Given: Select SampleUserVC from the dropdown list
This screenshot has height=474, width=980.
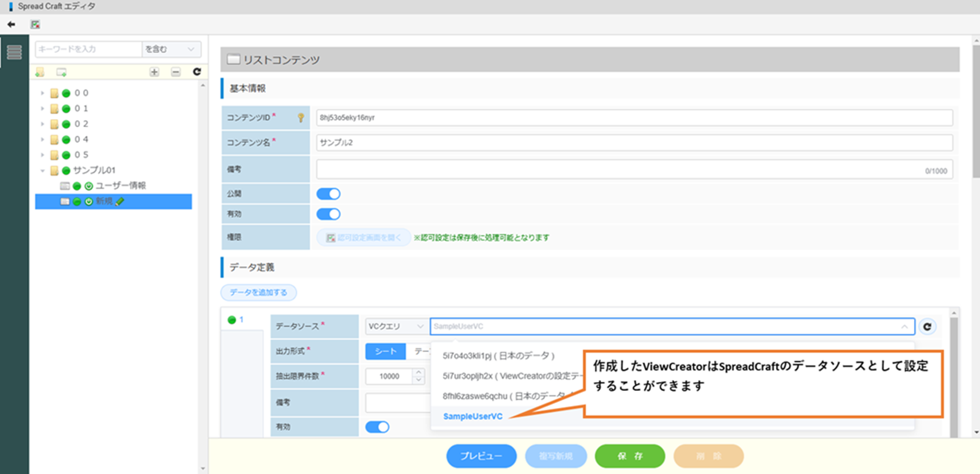Looking at the screenshot, I should coord(472,416).
